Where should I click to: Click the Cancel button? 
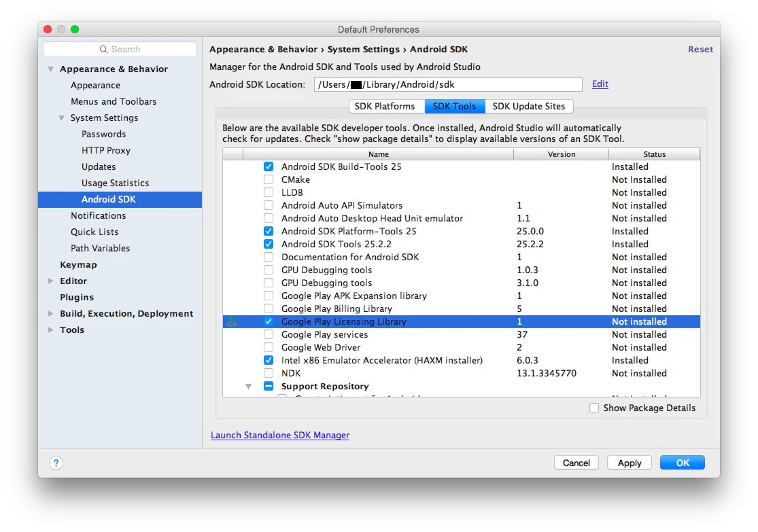(x=576, y=463)
